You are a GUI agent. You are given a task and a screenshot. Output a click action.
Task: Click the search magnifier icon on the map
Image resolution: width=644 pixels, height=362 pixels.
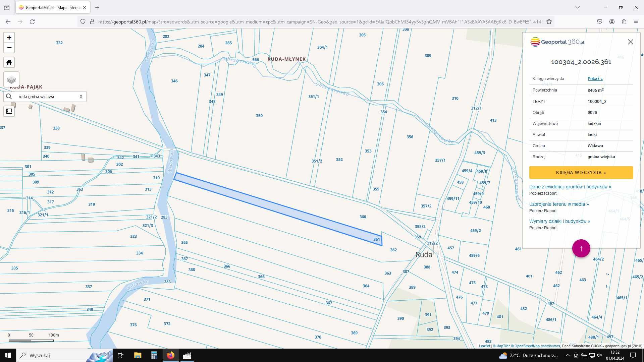[9, 97]
